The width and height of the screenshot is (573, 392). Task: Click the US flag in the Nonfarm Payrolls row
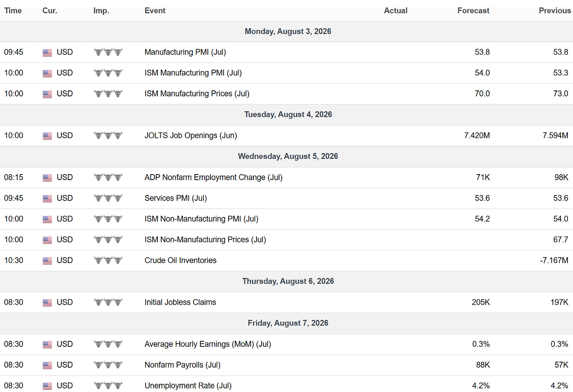coord(47,365)
